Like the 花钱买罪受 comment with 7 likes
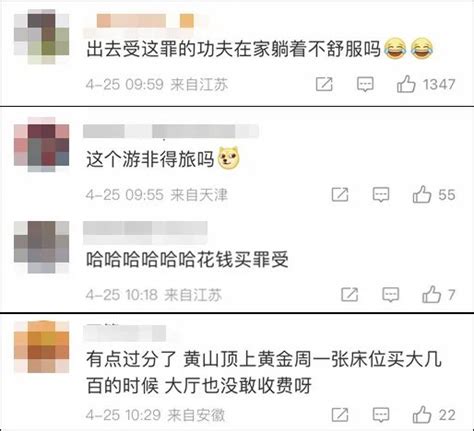This screenshot has width=474, height=431. coord(432,294)
